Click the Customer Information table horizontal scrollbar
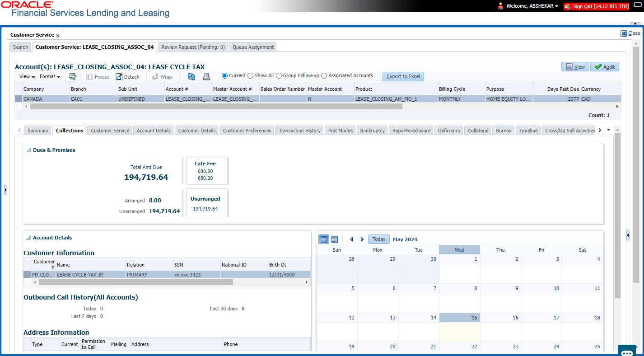644x356 pixels. coord(135,282)
